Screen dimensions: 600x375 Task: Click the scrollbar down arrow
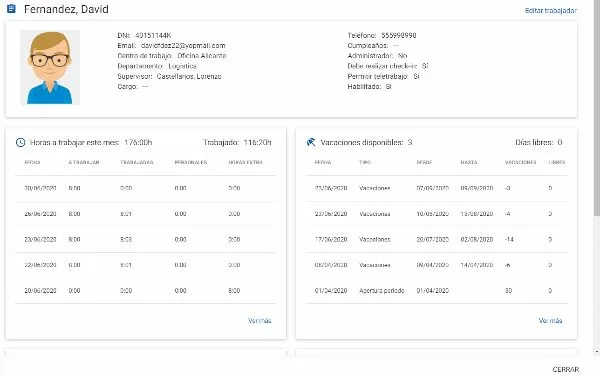[x=597, y=351]
